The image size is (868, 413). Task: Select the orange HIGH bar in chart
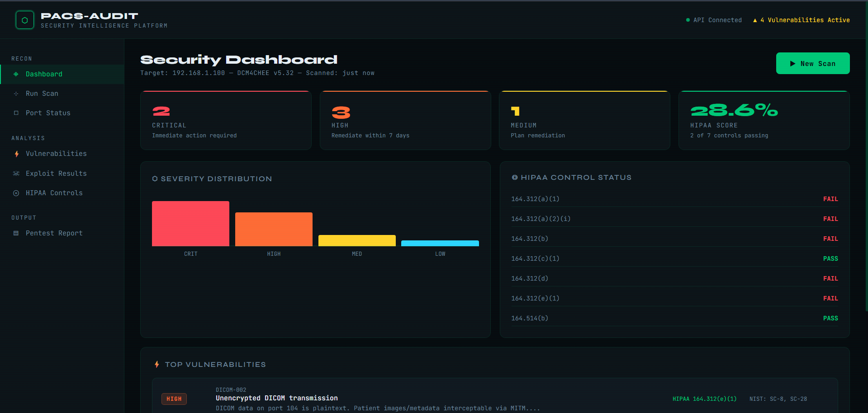coord(274,230)
